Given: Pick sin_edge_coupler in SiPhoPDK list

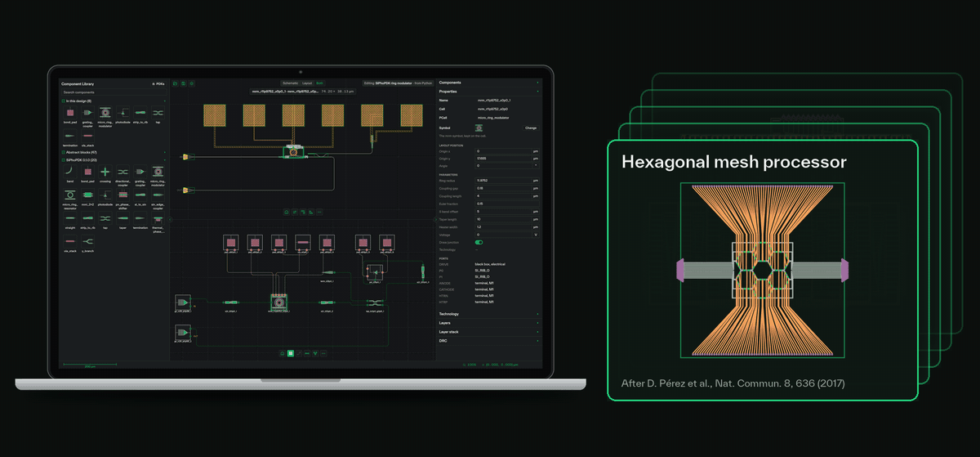Looking at the screenshot, I should pyautogui.click(x=158, y=195).
